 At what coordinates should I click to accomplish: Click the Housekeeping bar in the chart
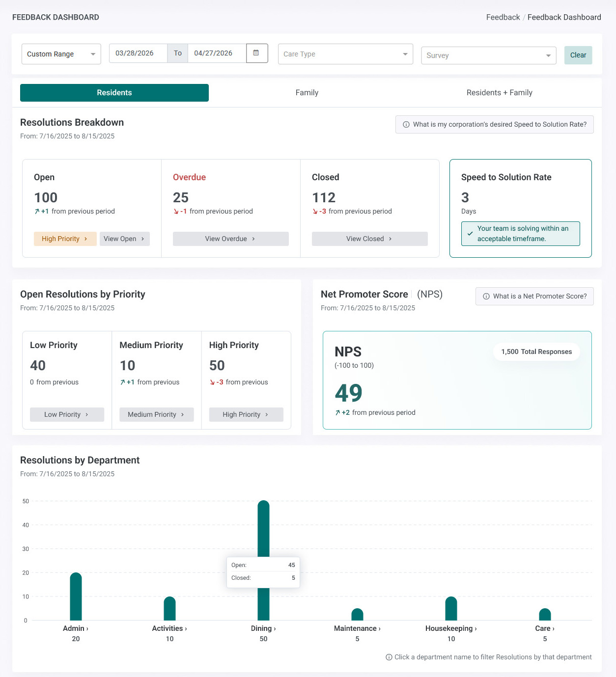tap(451, 609)
